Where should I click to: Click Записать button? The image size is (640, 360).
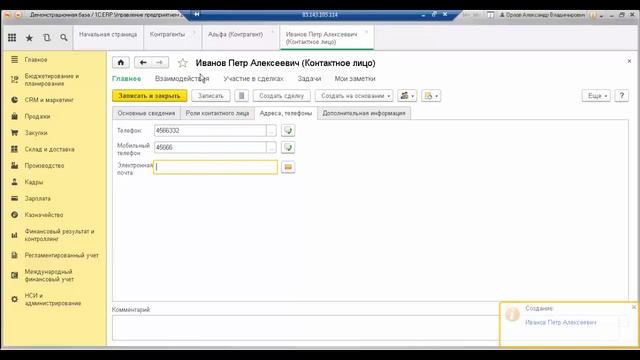coord(211,96)
